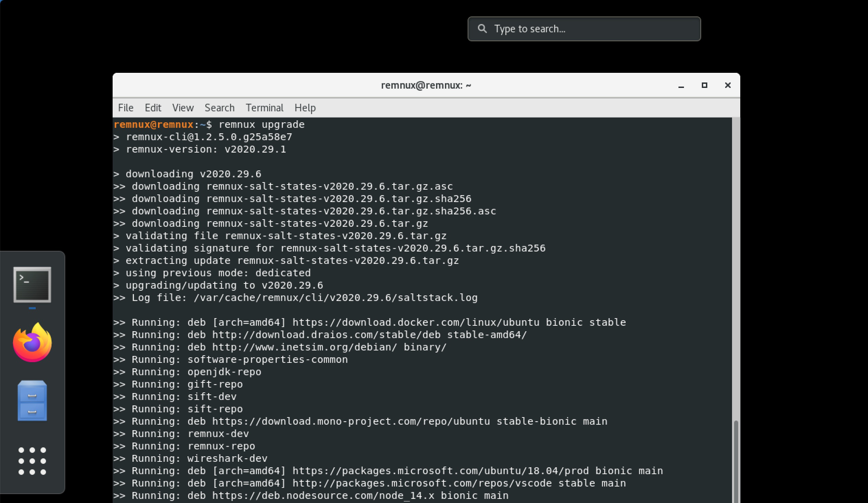
Task: Show all applications via the dock grid
Action: (x=32, y=461)
